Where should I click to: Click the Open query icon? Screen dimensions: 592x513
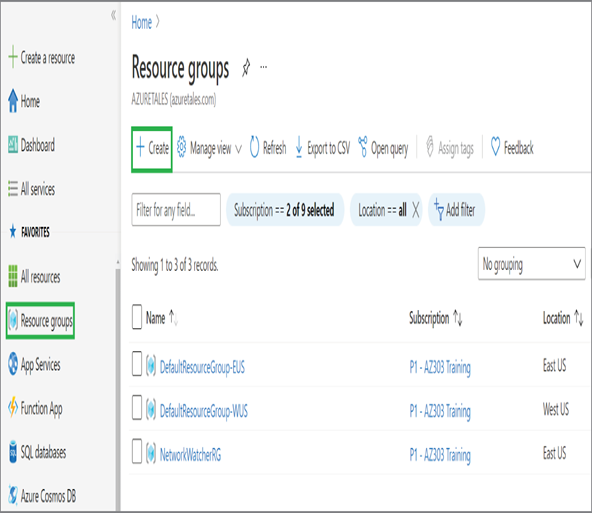363,147
